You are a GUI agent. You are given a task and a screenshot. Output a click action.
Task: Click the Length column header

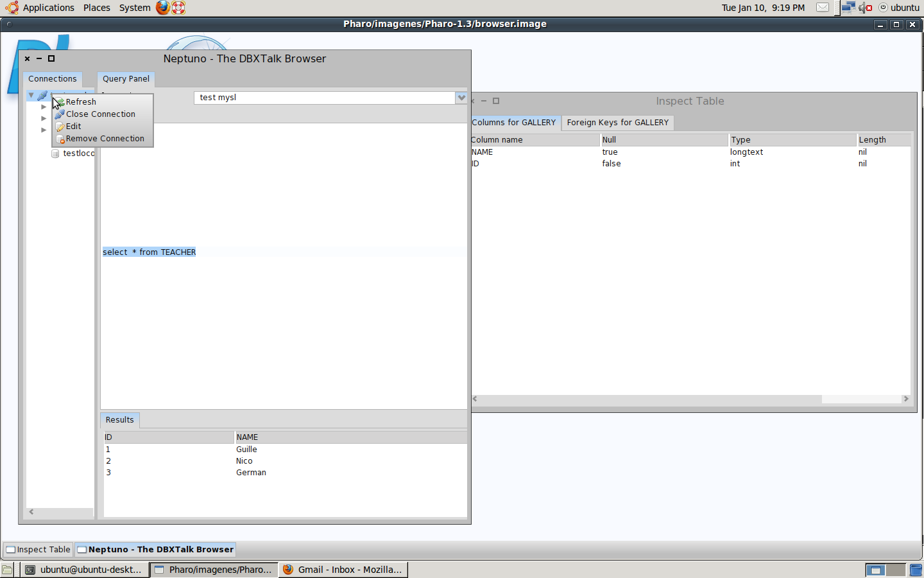(884, 139)
